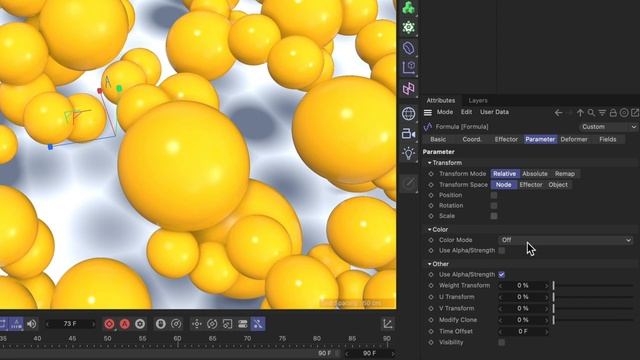This screenshot has width=640, height=360.
Task: Set Transform Mode to Absolute
Action: 535,174
